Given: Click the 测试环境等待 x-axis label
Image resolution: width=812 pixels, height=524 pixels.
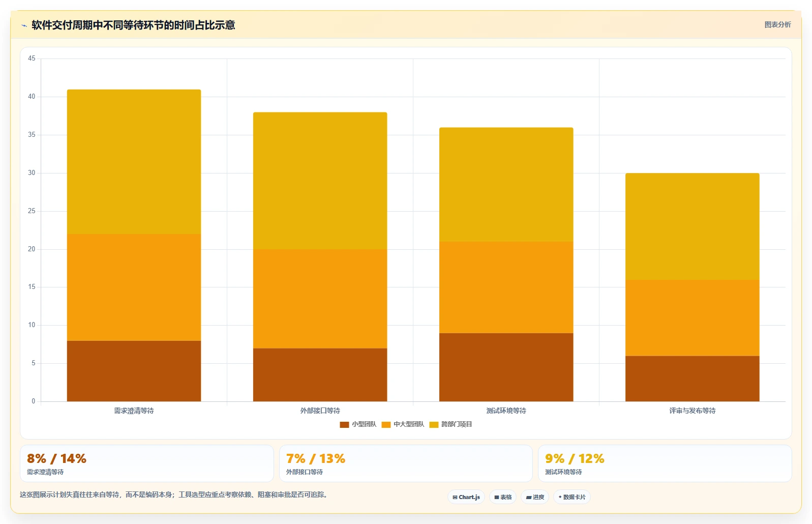Looking at the screenshot, I should click(506, 411).
